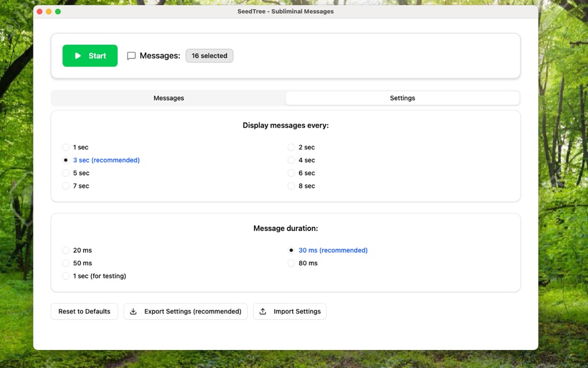Choose the 4 sec display interval
This screenshot has width=588, height=368.
pyautogui.click(x=291, y=160)
